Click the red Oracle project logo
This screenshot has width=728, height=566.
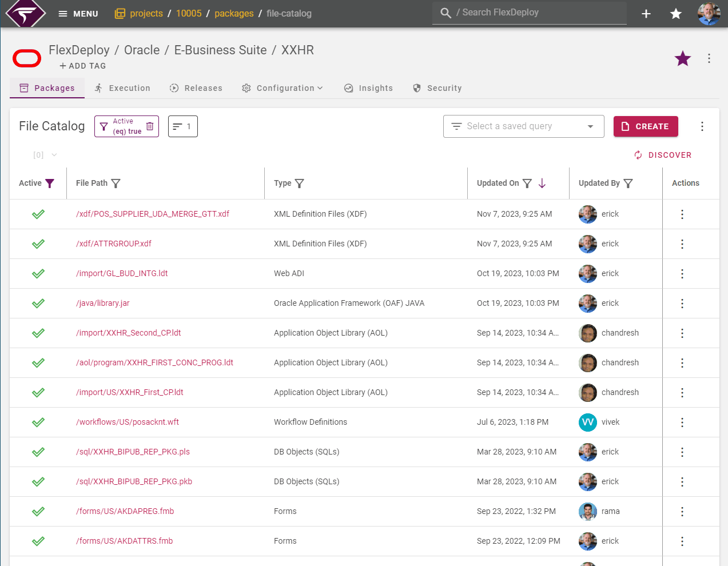[27, 58]
